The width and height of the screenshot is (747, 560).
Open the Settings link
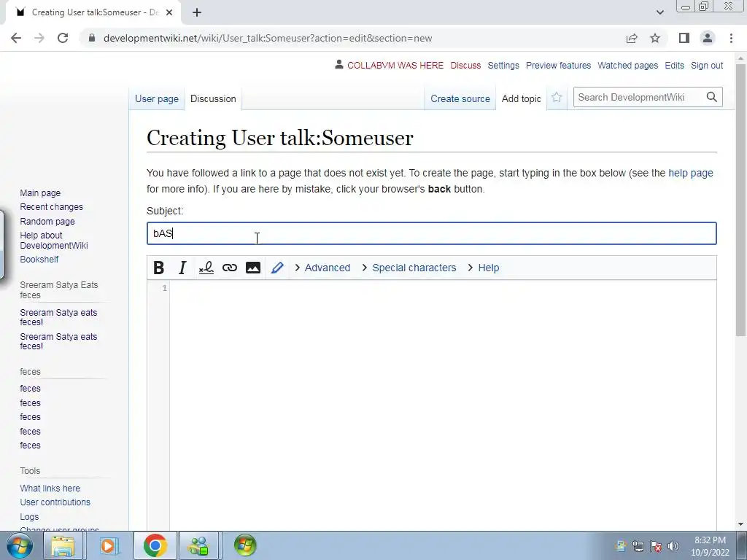[x=503, y=65]
